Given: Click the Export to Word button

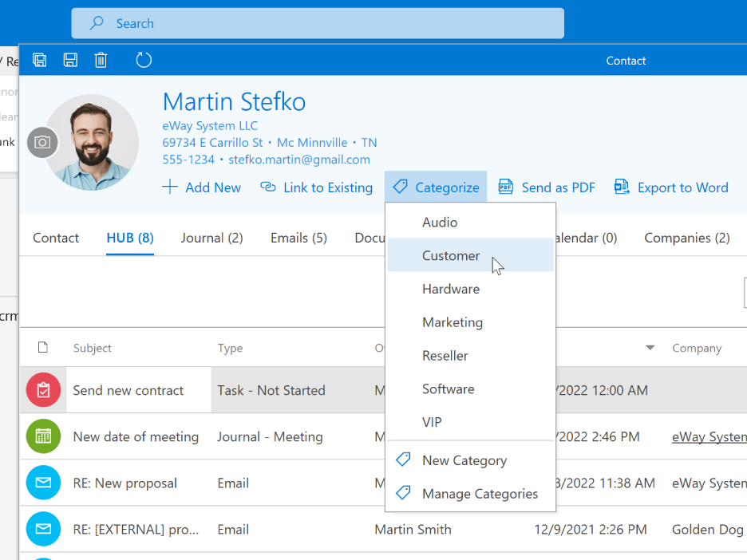Looking at the screenshot, I should [671, 187].
